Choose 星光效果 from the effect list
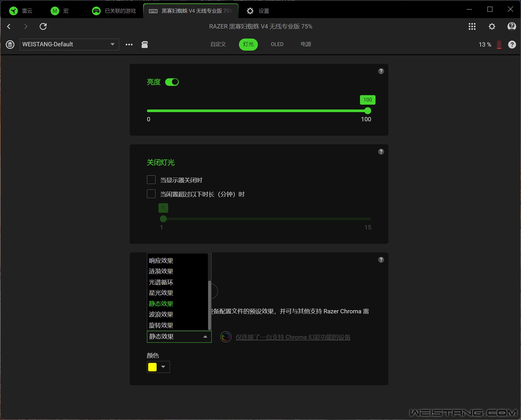 (177, 293)
